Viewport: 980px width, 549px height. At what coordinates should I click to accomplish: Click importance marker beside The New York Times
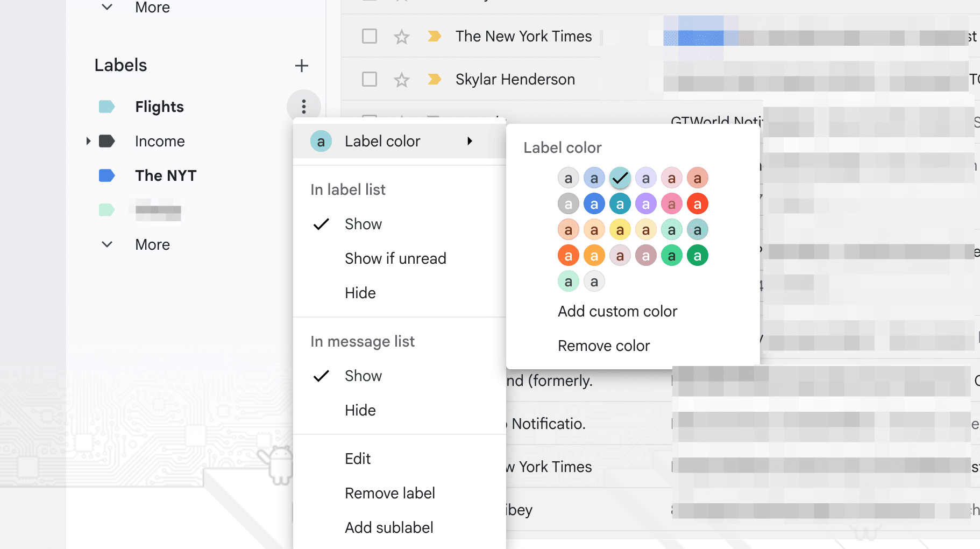434,36
